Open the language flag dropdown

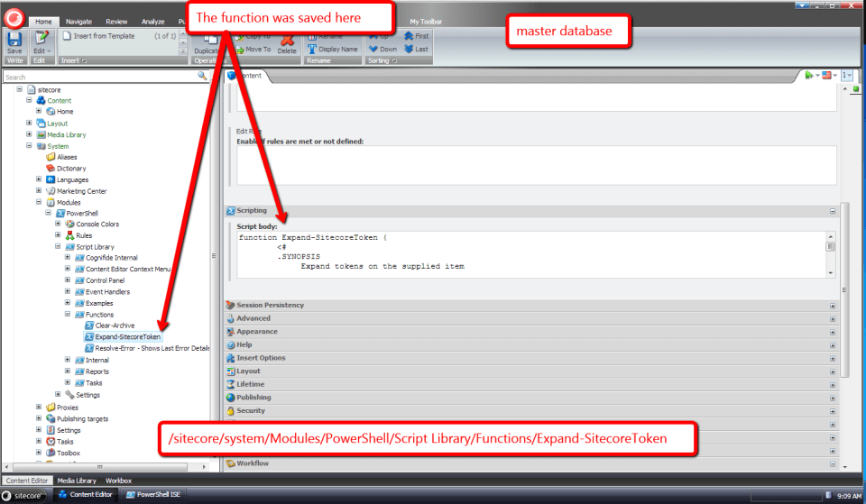pyautogui.click(x=828, y=76)
